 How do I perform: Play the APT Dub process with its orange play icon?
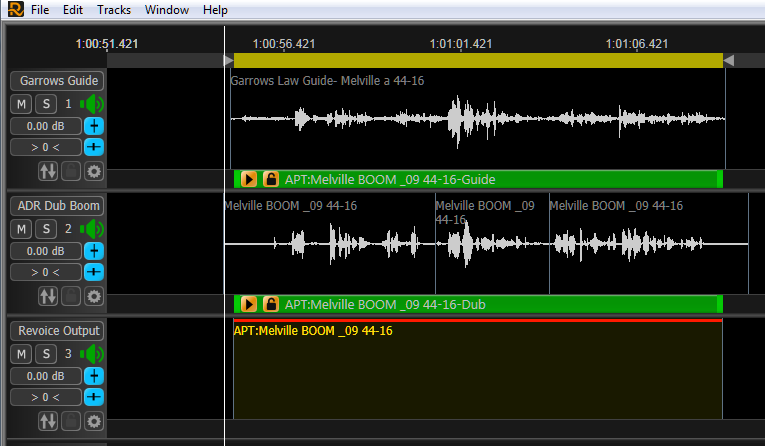tap(249, 304)
